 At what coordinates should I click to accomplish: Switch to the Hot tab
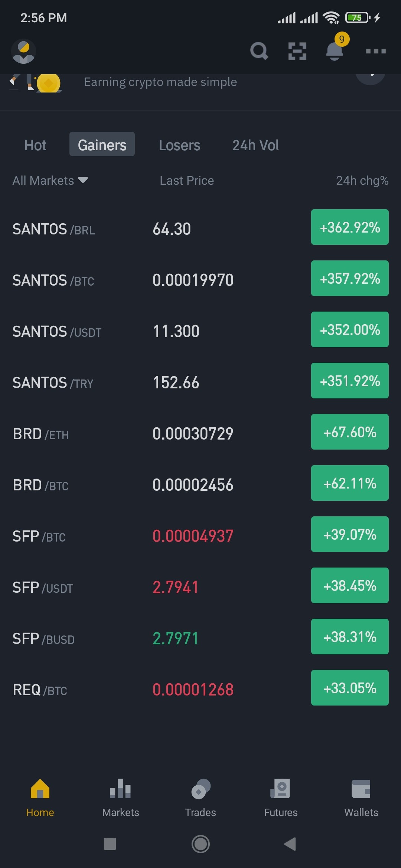pos(35,145)
